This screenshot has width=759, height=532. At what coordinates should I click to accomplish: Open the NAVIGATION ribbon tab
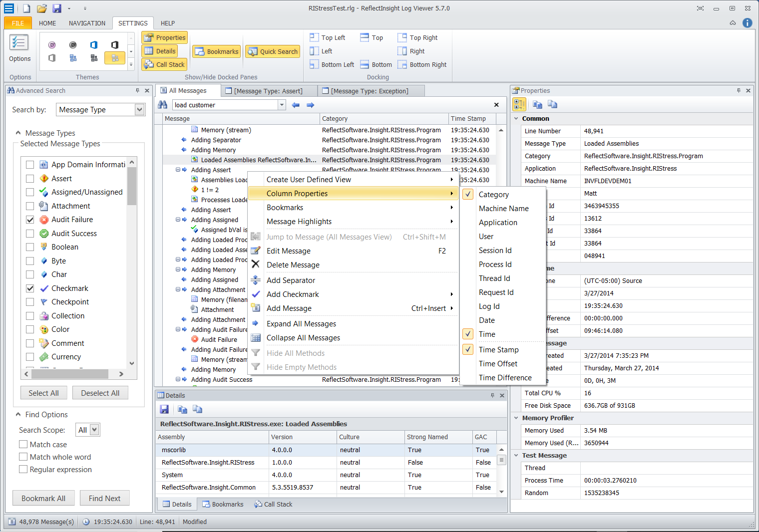(87, 23)
